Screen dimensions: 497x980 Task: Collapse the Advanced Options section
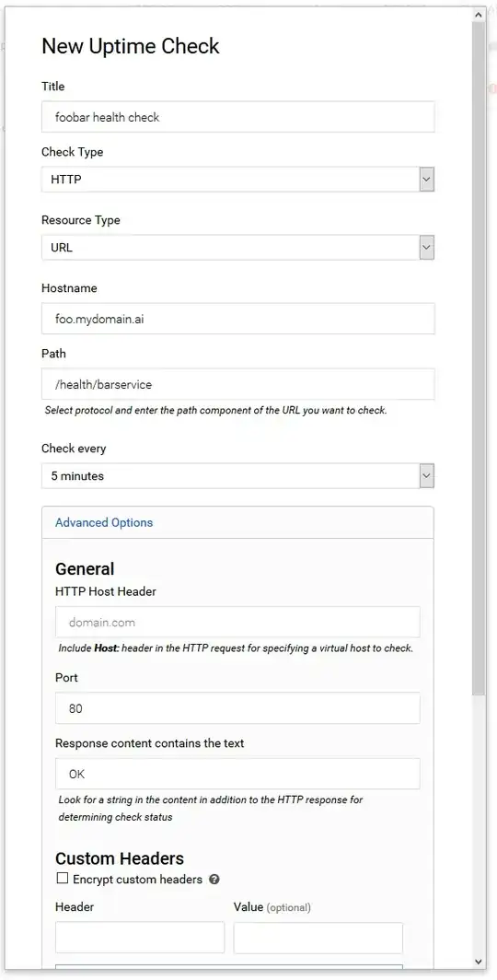(x=104, y=522)
